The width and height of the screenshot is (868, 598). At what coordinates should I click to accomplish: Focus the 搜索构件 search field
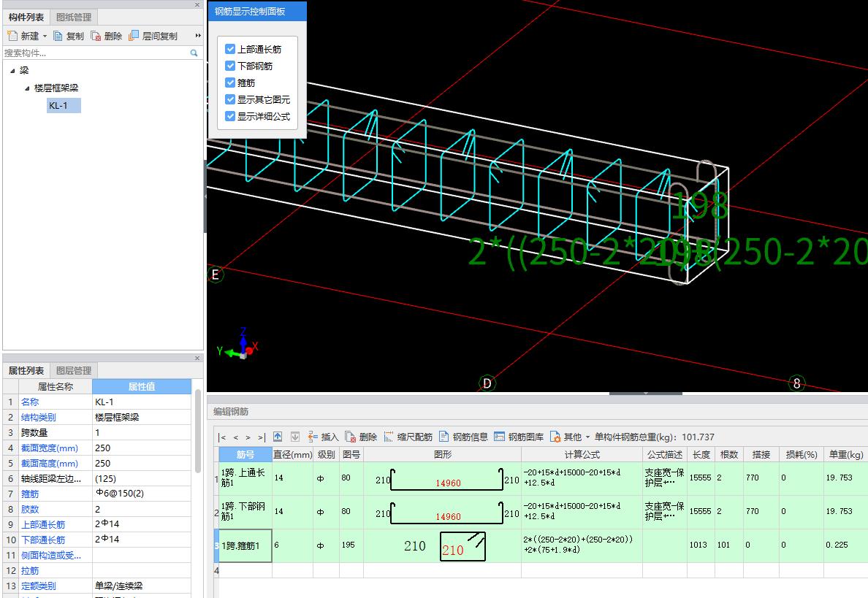pyautogui.click(x=96, y=53)
